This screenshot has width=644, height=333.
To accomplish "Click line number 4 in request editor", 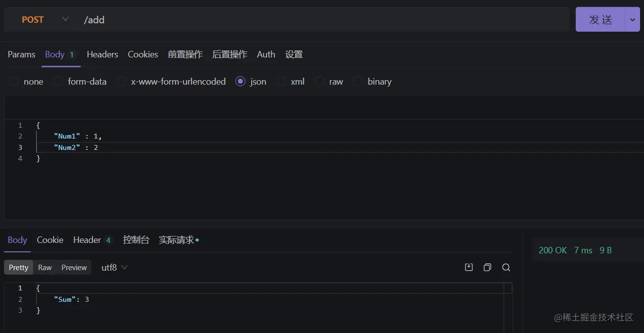I will (x=20, y=158).
